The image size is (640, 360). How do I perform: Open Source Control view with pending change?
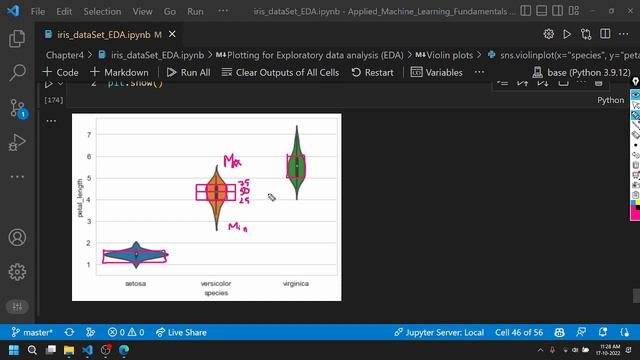click(x=18, y=108)
